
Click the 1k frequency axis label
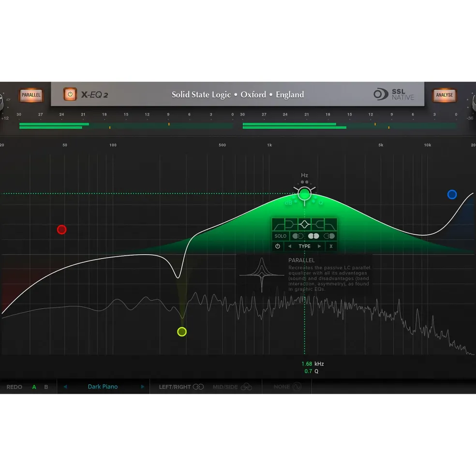(x=269, y=145)
